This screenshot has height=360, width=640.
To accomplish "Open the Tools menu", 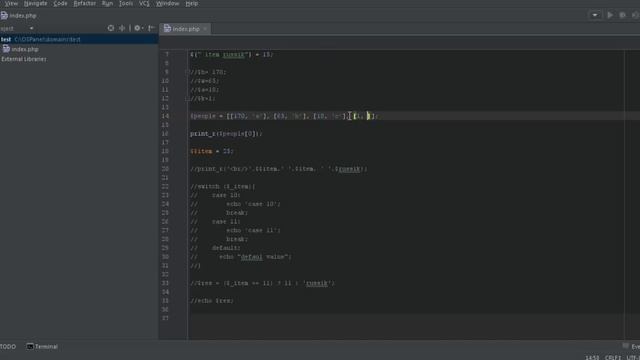I will tap(126, 3).
